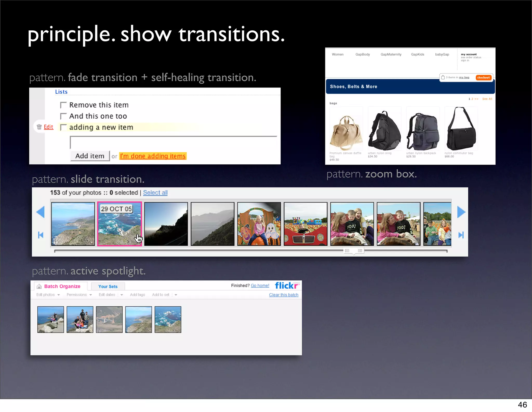Tick the 'adding a new item' checkbox
Screen dimensions: 532x412
[63, 127]
